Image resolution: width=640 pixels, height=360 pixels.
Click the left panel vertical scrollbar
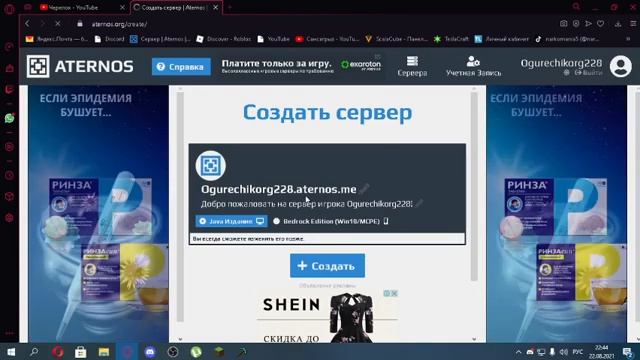click(180, 206)
